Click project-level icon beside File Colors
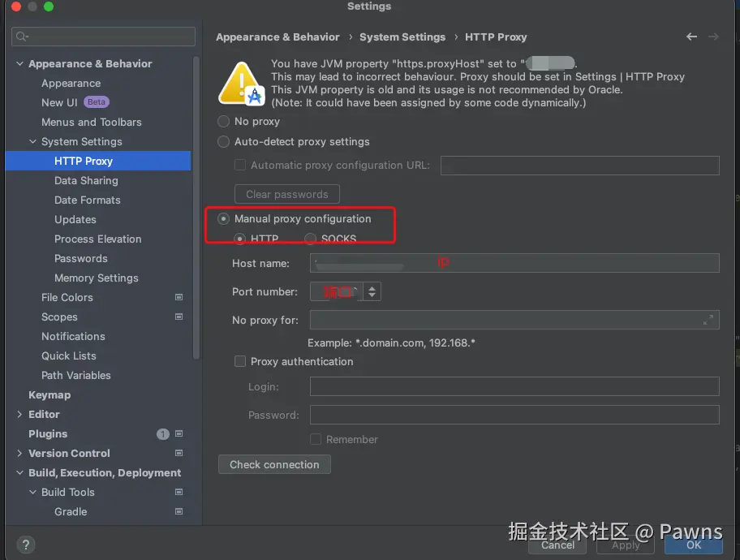740x560 pixels. pos(179,297)
